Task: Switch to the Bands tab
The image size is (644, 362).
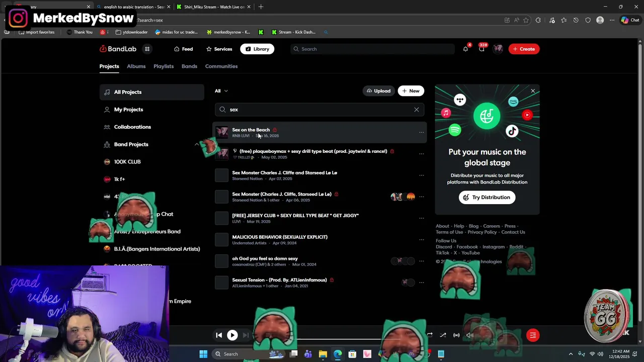Action: pos(189,66)
